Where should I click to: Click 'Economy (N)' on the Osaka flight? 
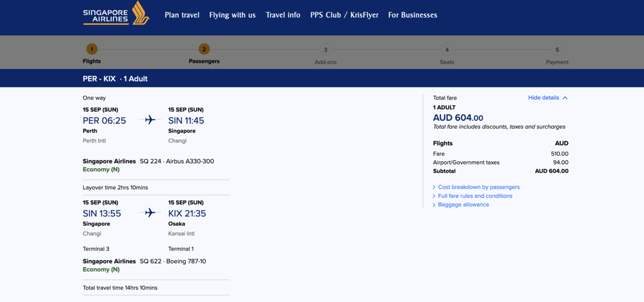click(x=101, y=269)
